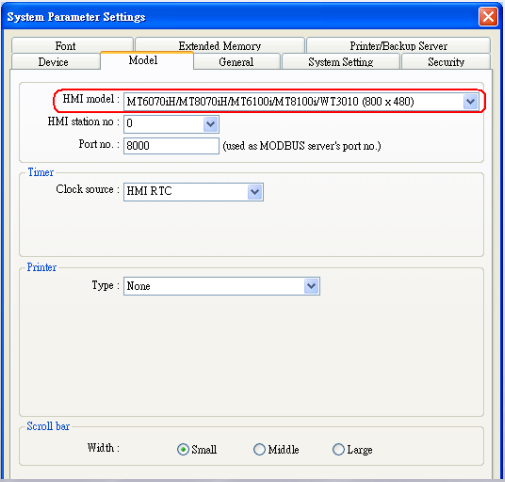Viewport: 505px width, 482px height.
Task: Click the printer Type label
Action: click(x=106, y=285)
